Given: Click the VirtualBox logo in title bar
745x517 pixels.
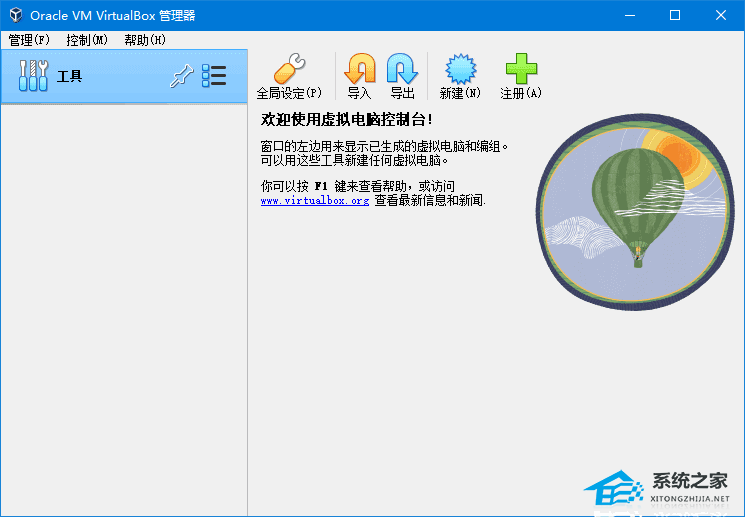Looking at the screenshot, I should (16, 15).
